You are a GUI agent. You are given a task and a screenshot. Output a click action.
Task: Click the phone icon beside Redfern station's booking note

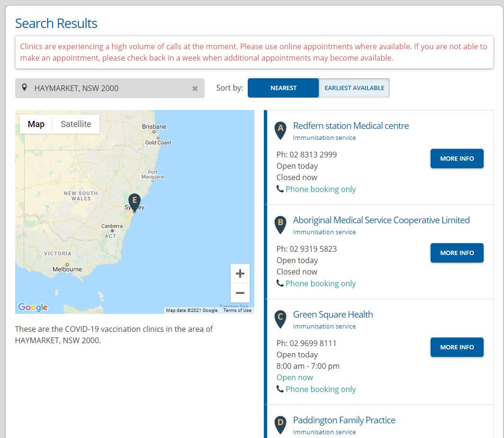(280, 189)
